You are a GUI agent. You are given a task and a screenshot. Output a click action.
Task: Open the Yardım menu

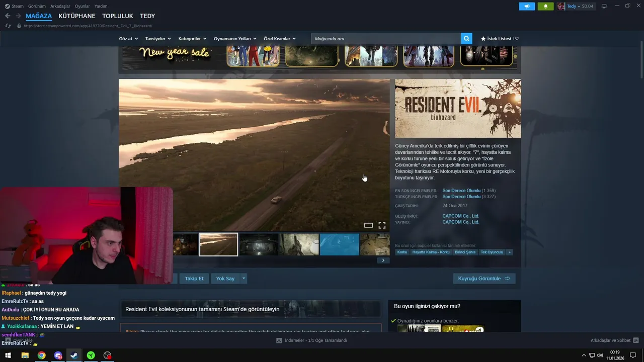101,7
